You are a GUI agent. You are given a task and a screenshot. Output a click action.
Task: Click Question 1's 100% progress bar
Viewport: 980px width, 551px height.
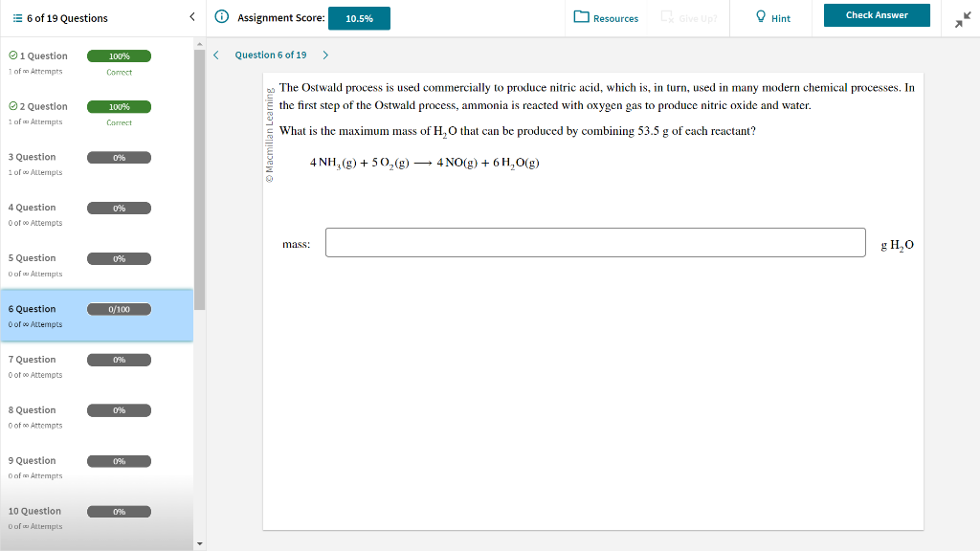pos(119,56)
